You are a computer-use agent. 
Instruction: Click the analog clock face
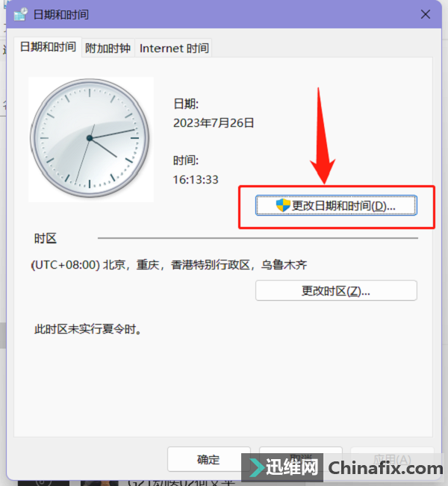pos(90,138)
